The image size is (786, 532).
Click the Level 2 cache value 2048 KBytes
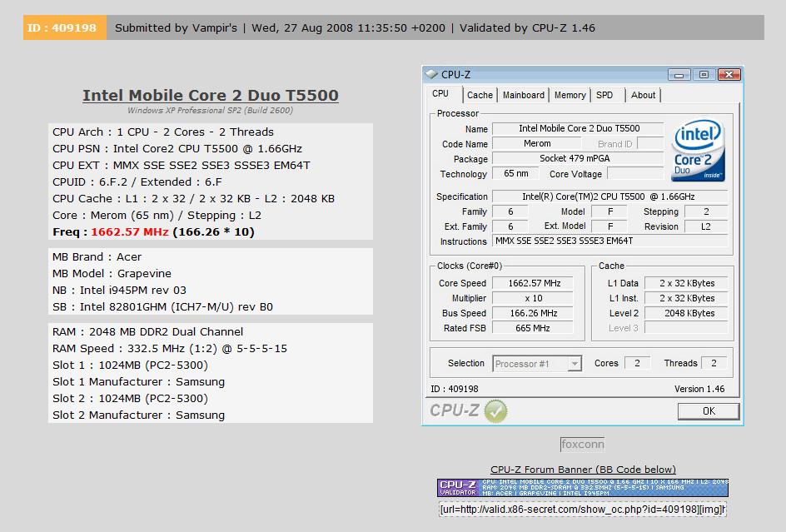coord(686,313)
